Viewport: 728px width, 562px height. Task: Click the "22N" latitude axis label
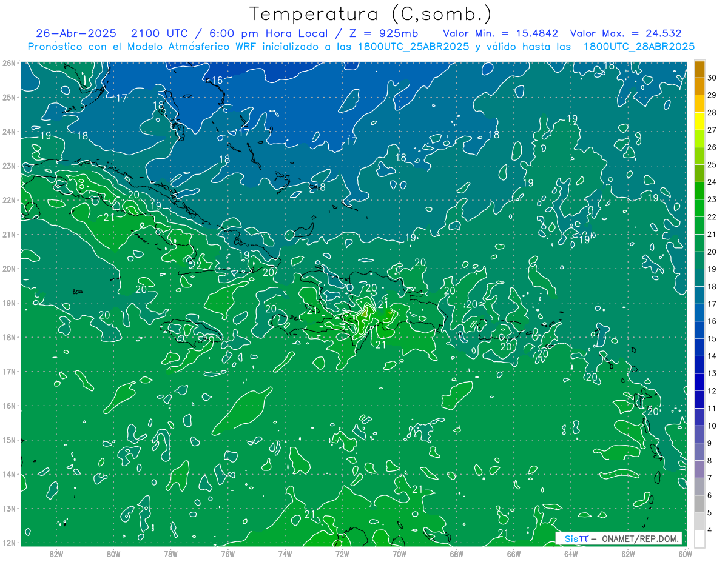[x=9, y=200]
